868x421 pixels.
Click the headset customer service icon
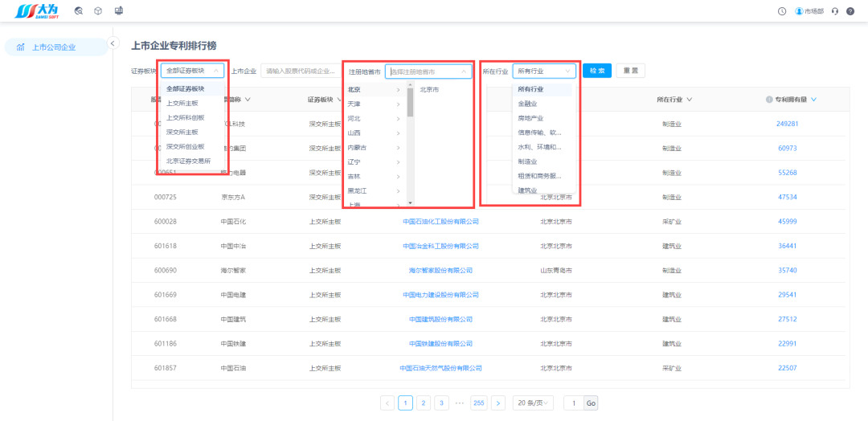(835, 11)
